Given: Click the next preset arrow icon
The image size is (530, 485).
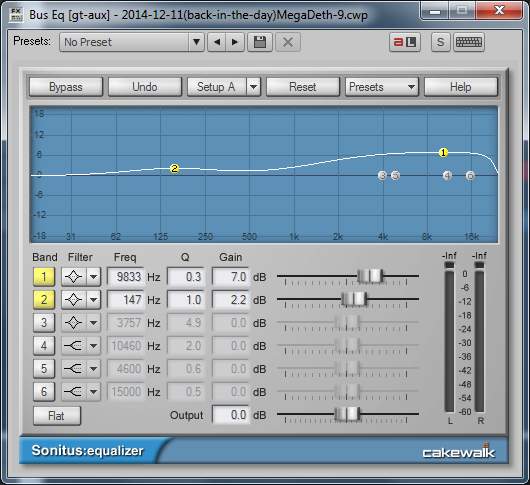Looking at the screenshot, I should pos(235,42).
